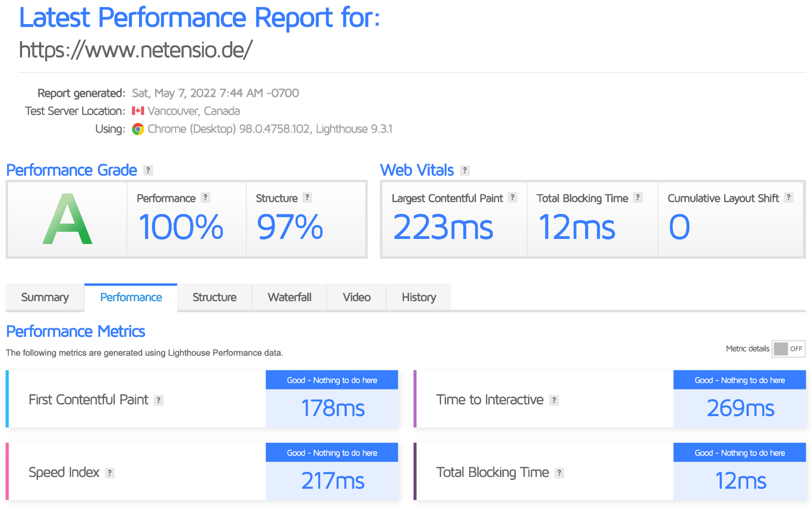
Task: Expand the Speed Index 217ms metric card
Action: coord(202,471)
